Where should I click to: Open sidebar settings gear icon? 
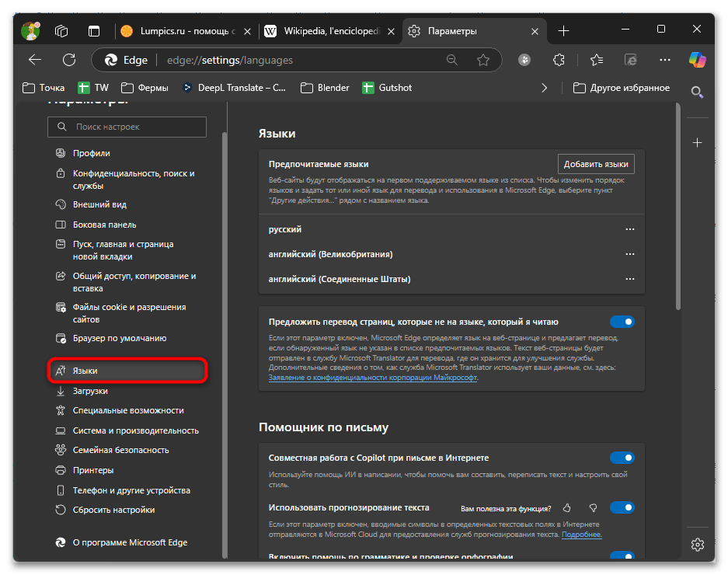tap(698, 545)
